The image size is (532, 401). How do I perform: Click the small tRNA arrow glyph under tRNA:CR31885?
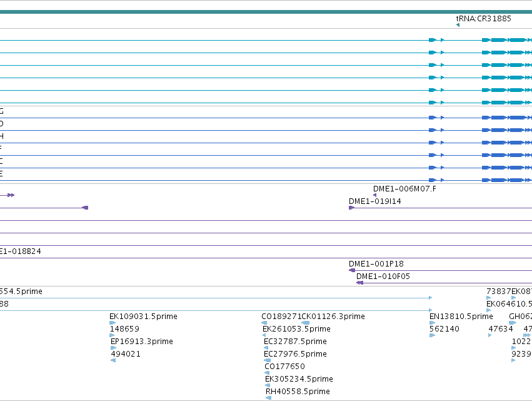pyautogui.click(x=458, y=25)
